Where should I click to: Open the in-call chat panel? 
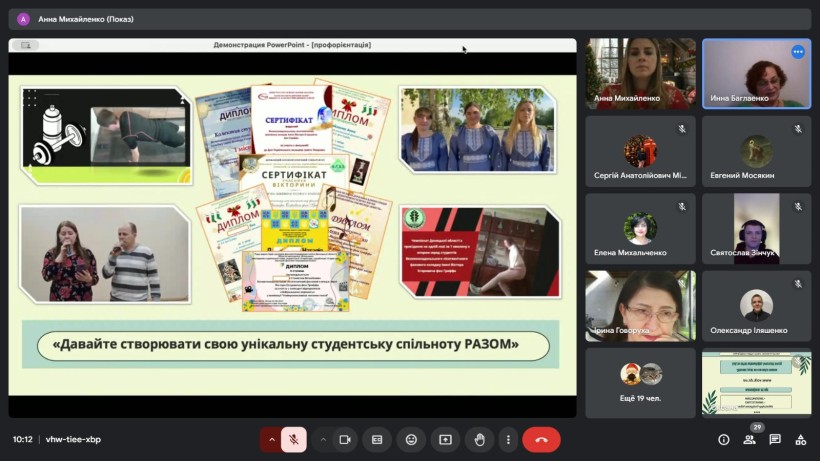[775, 439]
